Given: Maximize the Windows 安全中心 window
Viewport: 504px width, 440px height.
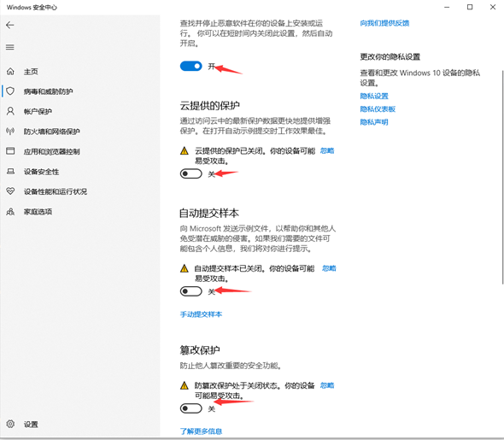Looking at the screenshot, I should [x=470, y=7].
